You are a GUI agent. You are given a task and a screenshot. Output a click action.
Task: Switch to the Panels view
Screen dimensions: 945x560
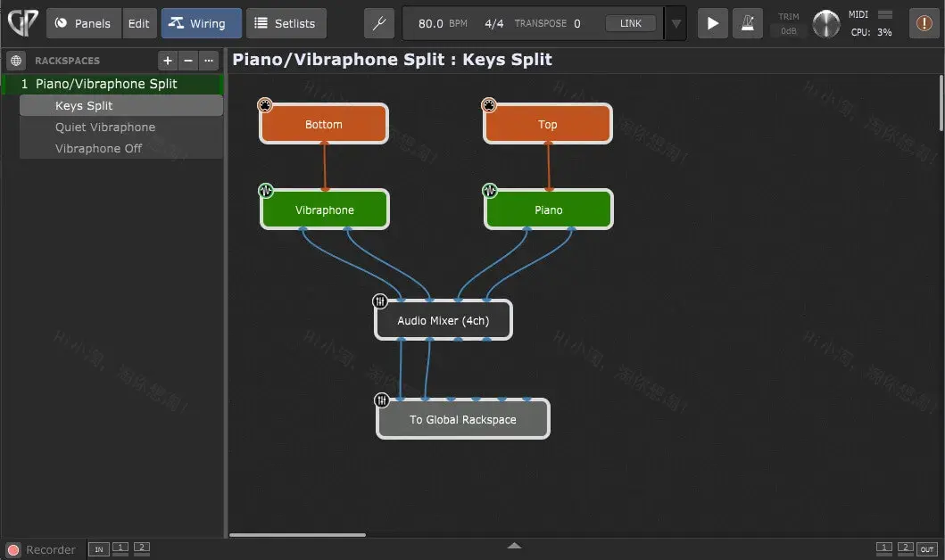(84, 24)
